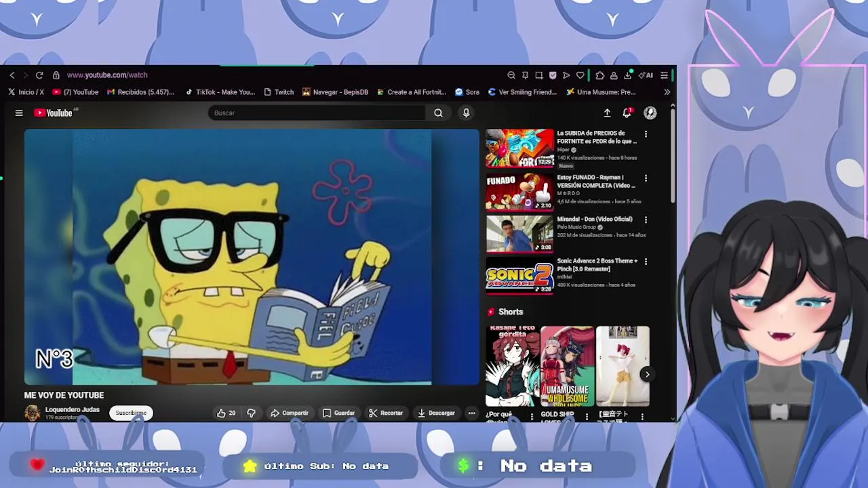Open the Estoy FUNADO Rayman video thumbnail

tap(519, 192)
